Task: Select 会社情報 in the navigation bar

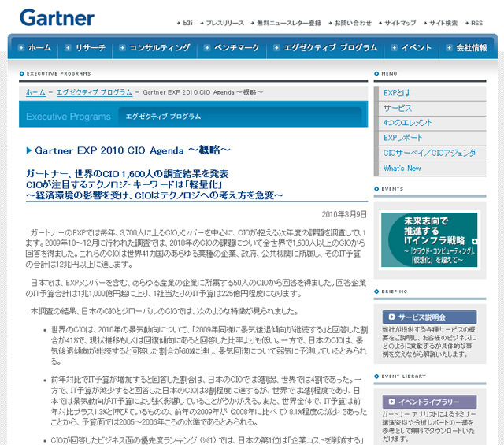Action: point(472,47)
